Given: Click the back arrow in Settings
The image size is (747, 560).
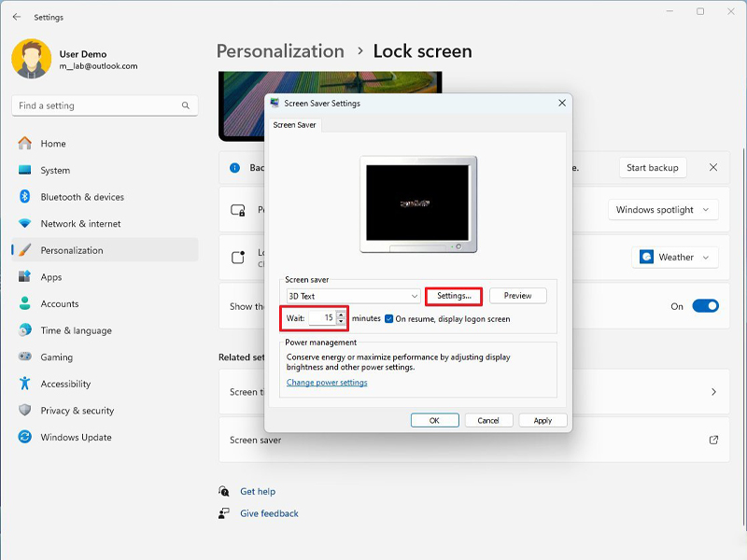Looking at the screenshot, I should (x=17, y=17).
